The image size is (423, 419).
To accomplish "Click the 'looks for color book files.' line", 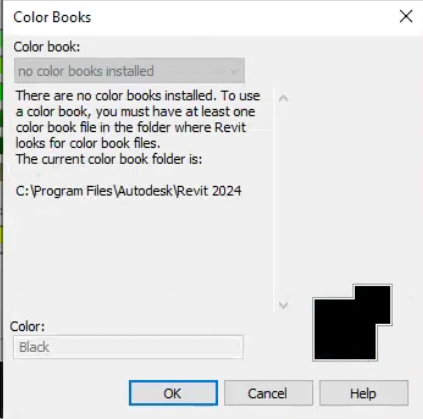I will pyautogui.click(x=88, y=143).
